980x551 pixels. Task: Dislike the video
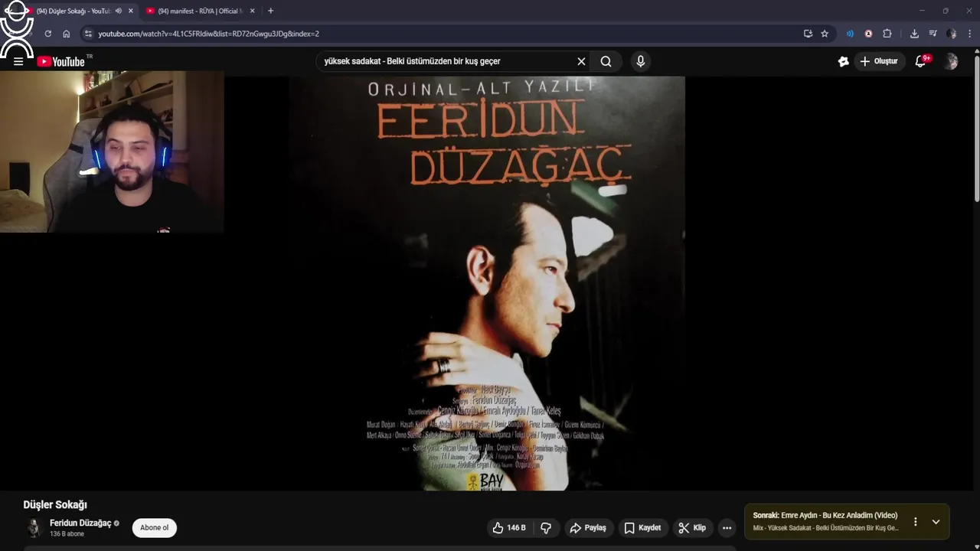(x=547, y=528)
